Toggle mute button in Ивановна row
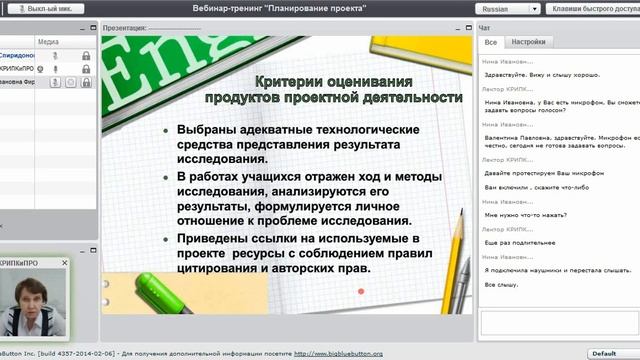The height and width of the screenshot is (360, 640). 55,82
